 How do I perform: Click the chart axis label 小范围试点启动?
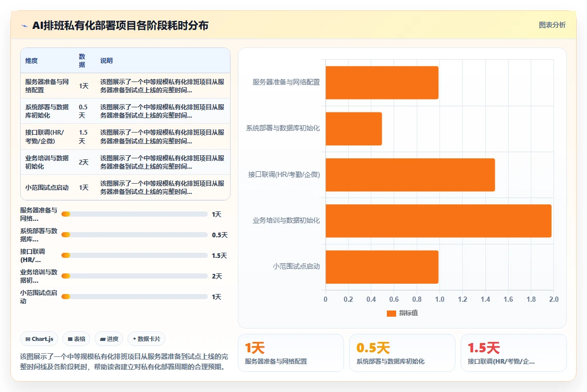tap(296, 267)
